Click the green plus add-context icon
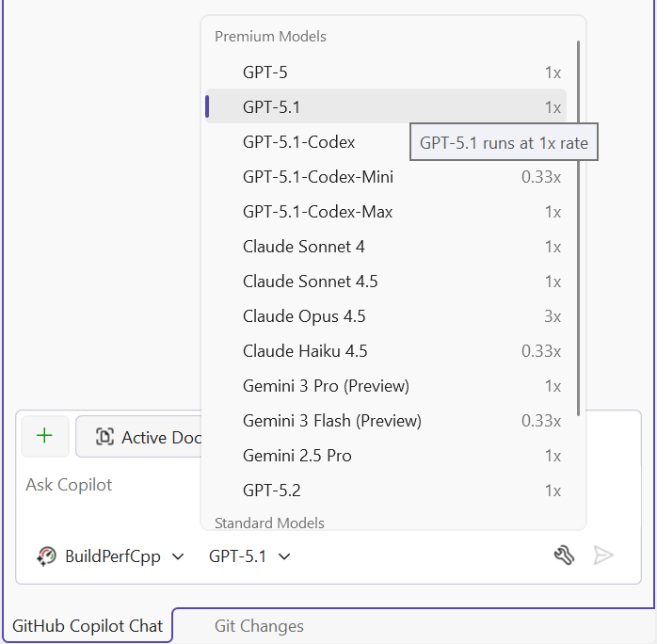The width and height of the screenshot is (657, 644). [44, 436]
